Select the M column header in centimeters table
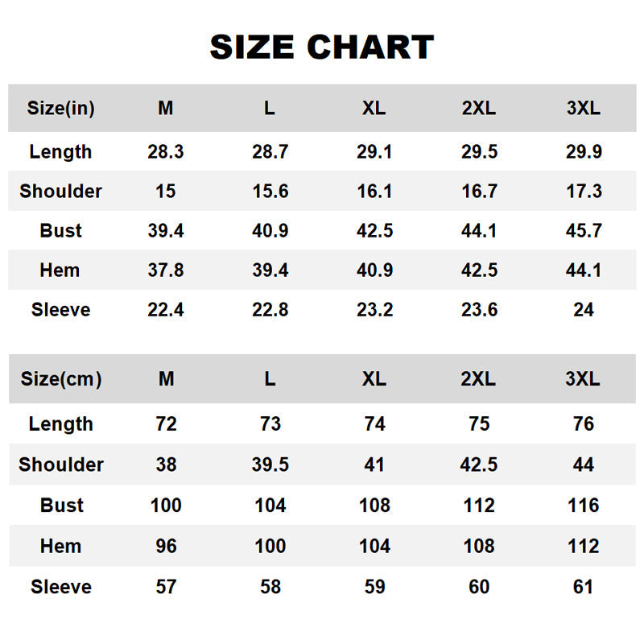The height and width of the screenshot is (644, 644). (x=166, y=379)
